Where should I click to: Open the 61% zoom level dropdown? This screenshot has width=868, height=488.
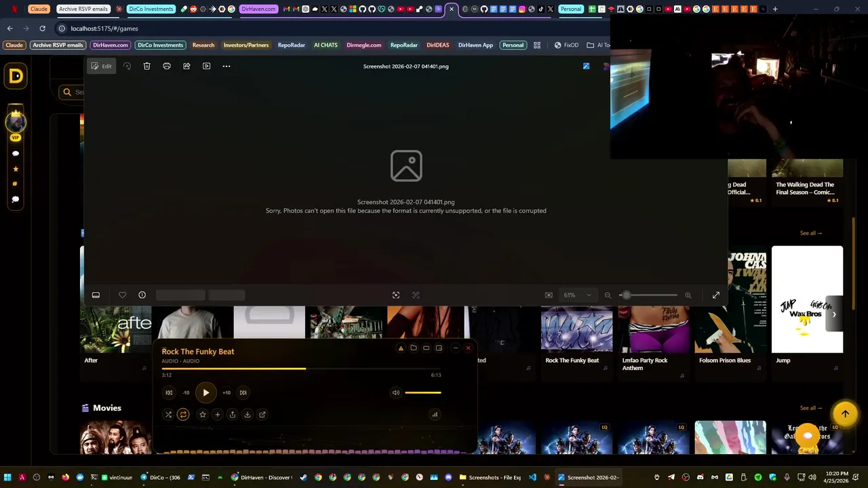click(577, 295)
